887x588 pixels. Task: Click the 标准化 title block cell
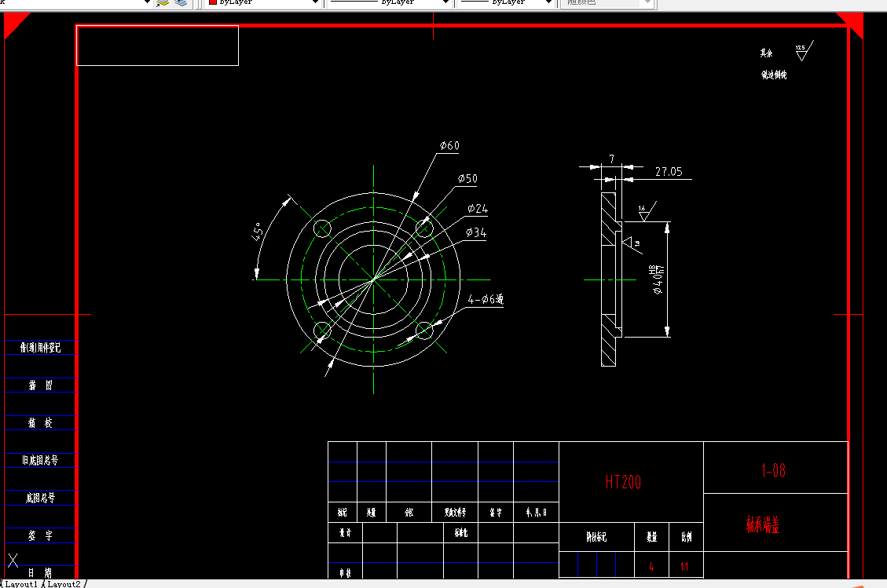pos(461,532)
